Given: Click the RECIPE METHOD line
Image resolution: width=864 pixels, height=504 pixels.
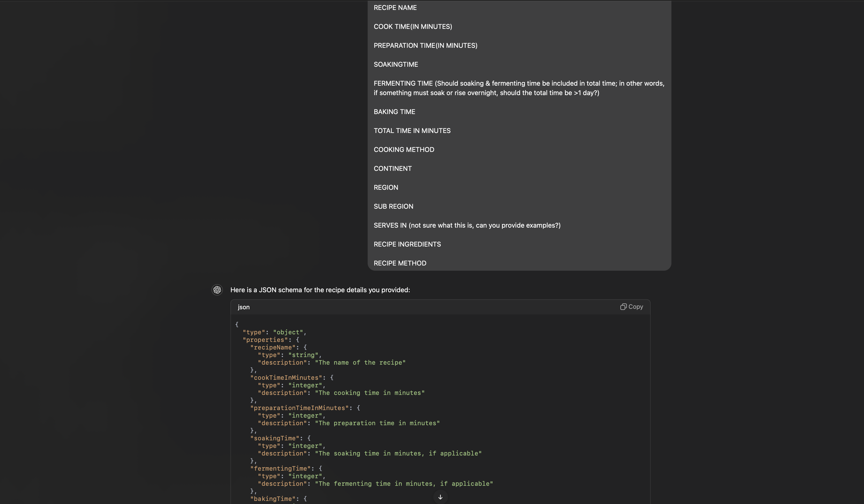Looking at the screenshot, I should click(x=400, y=263).
